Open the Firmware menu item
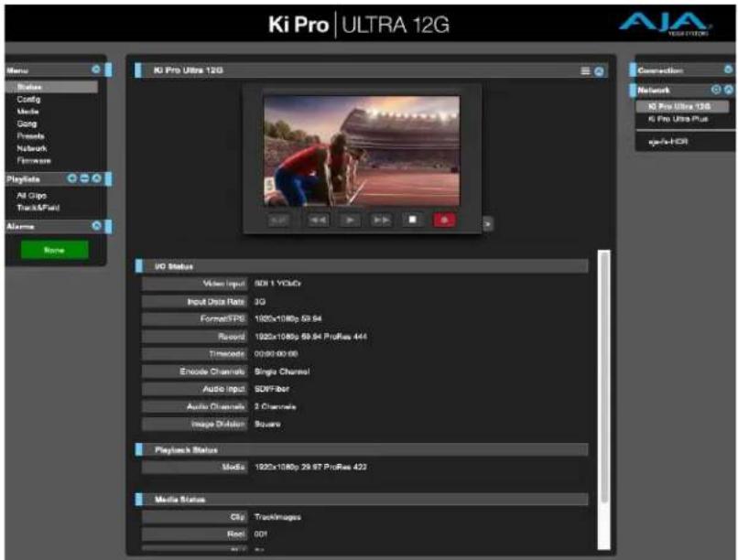 [x=34, y=160]
